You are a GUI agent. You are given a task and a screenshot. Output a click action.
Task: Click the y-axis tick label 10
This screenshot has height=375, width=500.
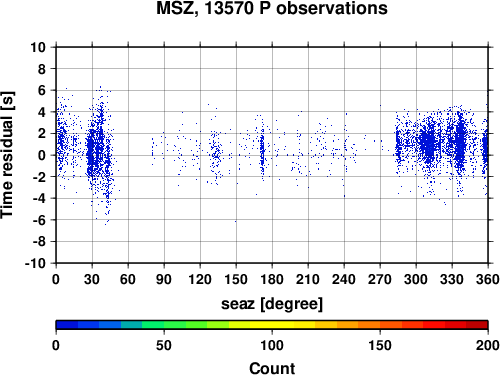pyautogui.click(x=38, y=47)
